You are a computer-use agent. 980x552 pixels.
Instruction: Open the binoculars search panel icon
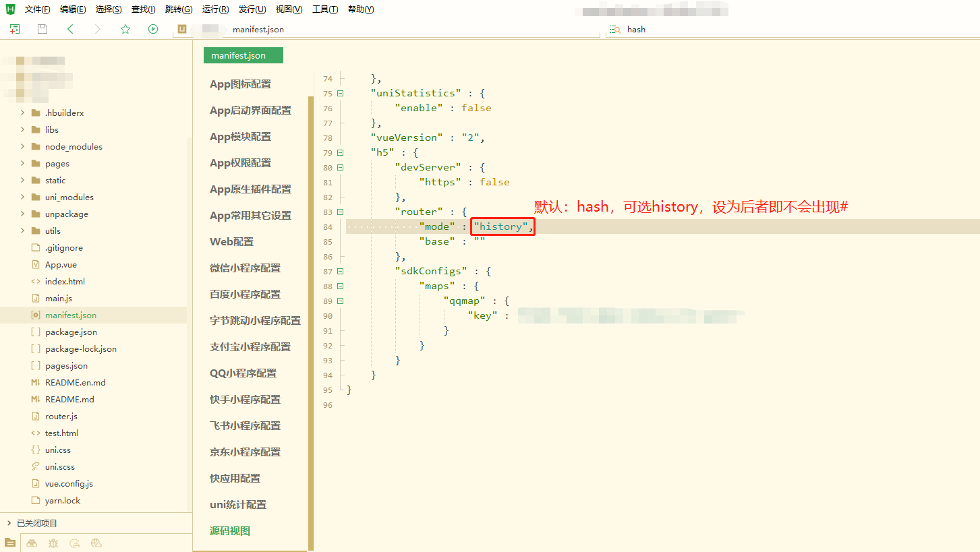(x=32, y=543)
